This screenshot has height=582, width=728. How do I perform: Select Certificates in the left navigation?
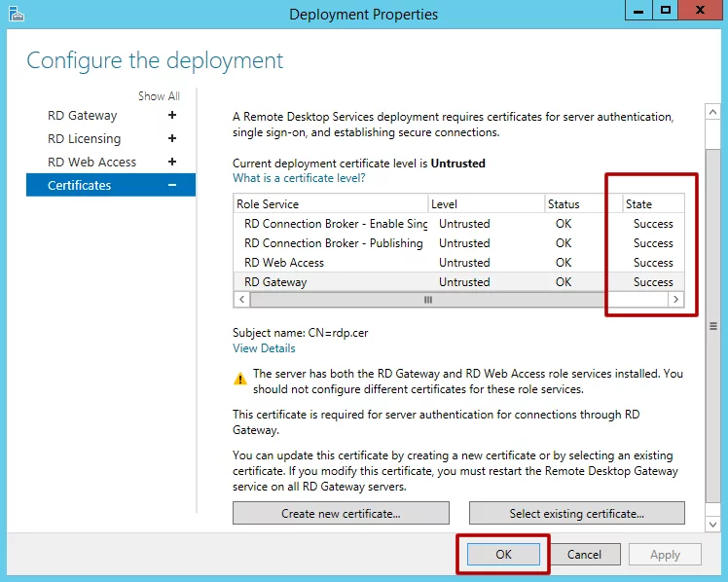pyautogui.click(x=80, y=185)
